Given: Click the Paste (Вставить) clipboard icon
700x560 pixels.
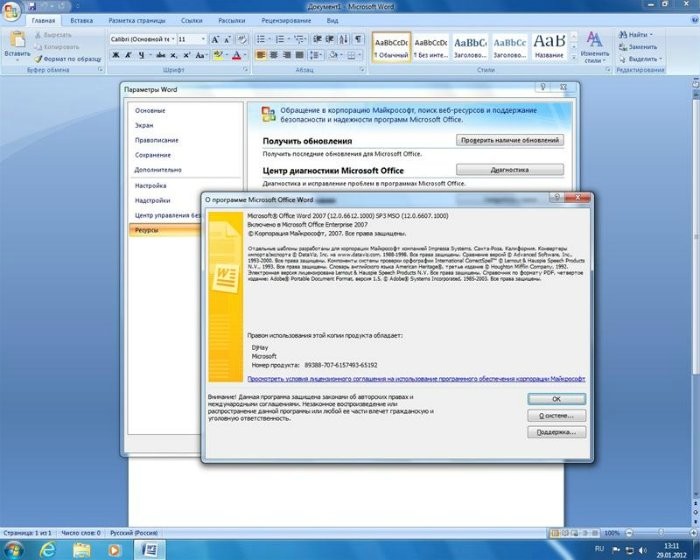Looking at the screenshot, I should pyautogui.click(x=17, y=40).
